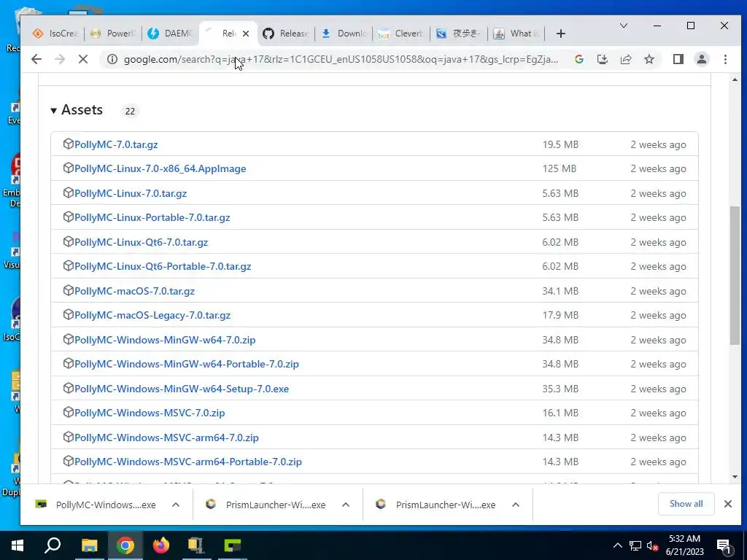This screenshot has width=747, height=560.
Task: Click the 35.3 MB file size text
Action: (560, 389)
